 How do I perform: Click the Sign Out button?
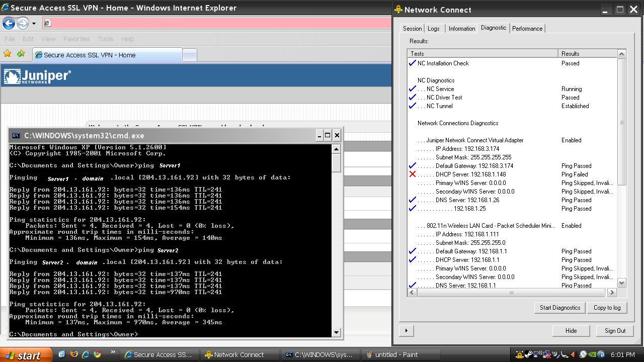pyautogui.click(x=615, y=331)
